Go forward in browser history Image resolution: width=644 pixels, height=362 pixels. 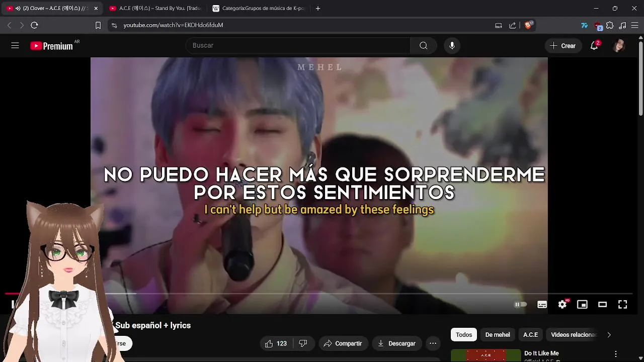tap(22, 25)
